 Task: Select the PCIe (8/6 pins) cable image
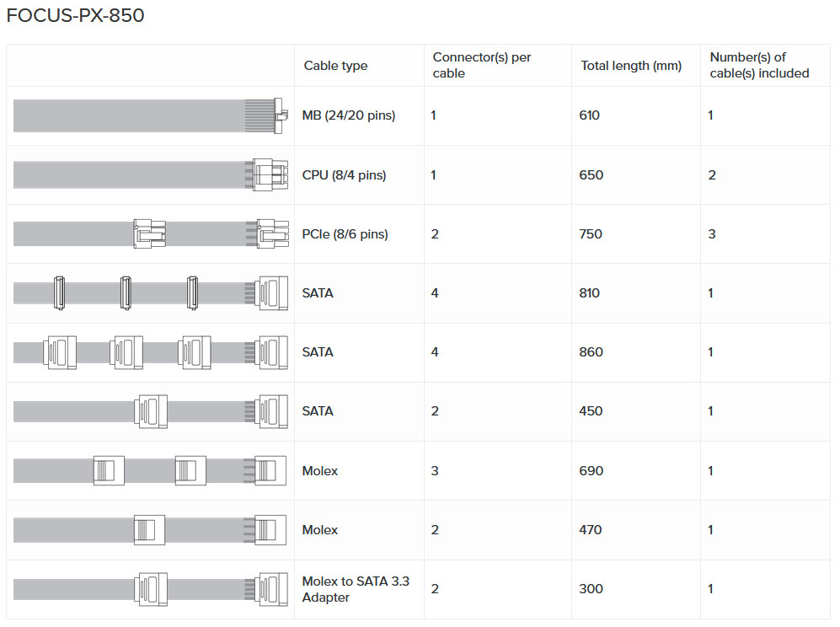tap(151, 233)
